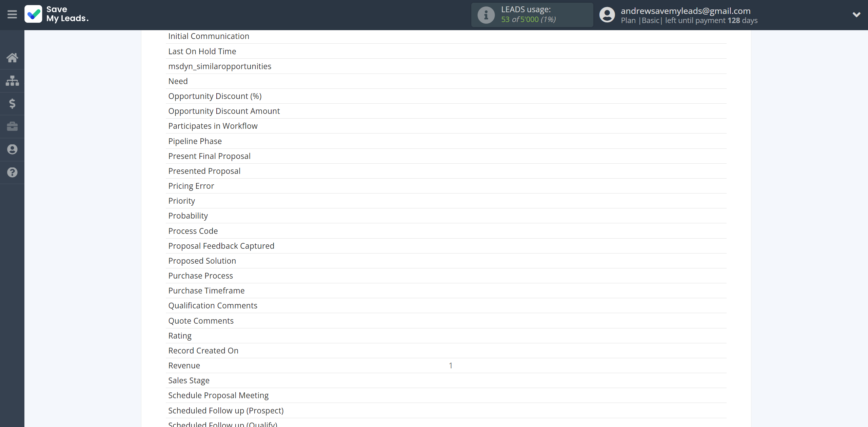Select the 'msdyn_similaropportunities' row
868x427 pixels.
(x=446, y=66)
